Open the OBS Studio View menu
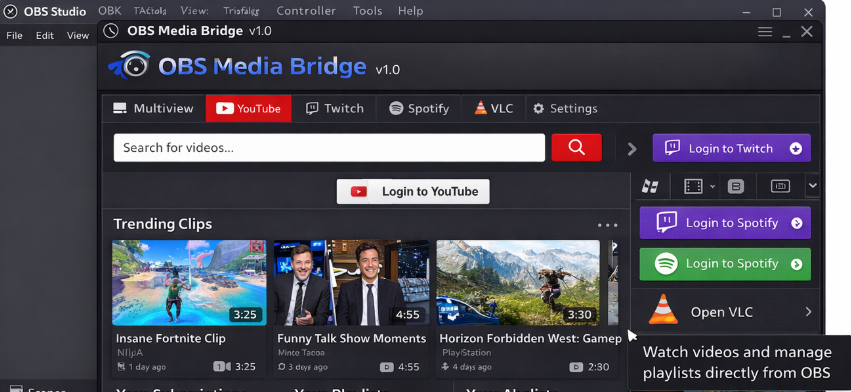 78,36
